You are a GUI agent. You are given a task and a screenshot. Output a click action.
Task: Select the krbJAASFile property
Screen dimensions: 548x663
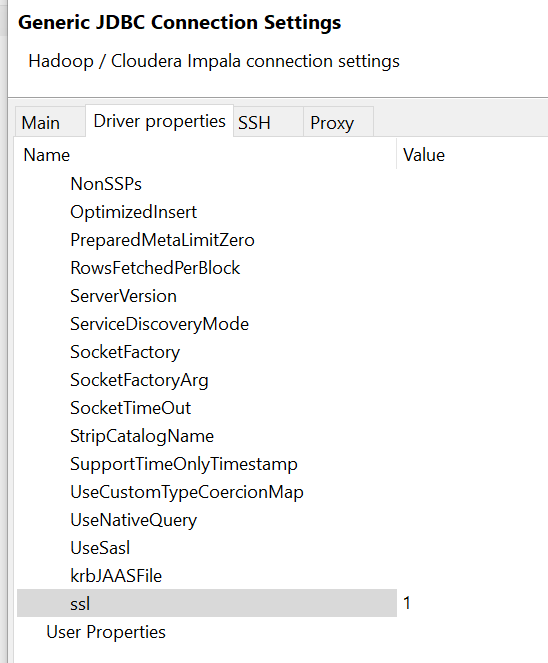116,575
